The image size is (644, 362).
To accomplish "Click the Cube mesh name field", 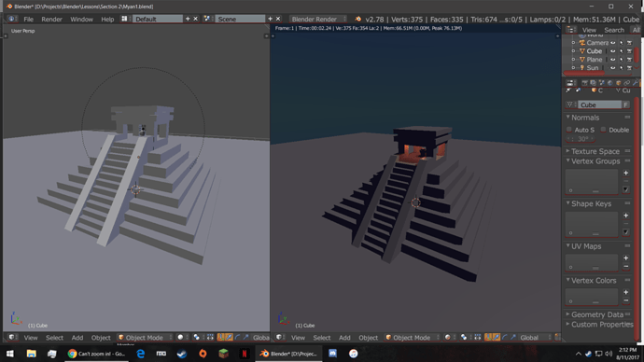I will (x=600, y=104).
